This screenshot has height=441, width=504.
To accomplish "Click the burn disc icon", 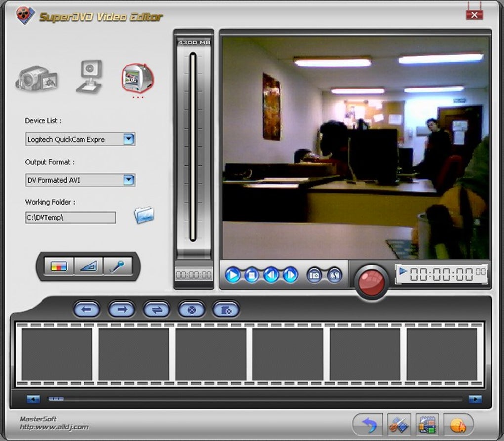I will pos(458,425).
